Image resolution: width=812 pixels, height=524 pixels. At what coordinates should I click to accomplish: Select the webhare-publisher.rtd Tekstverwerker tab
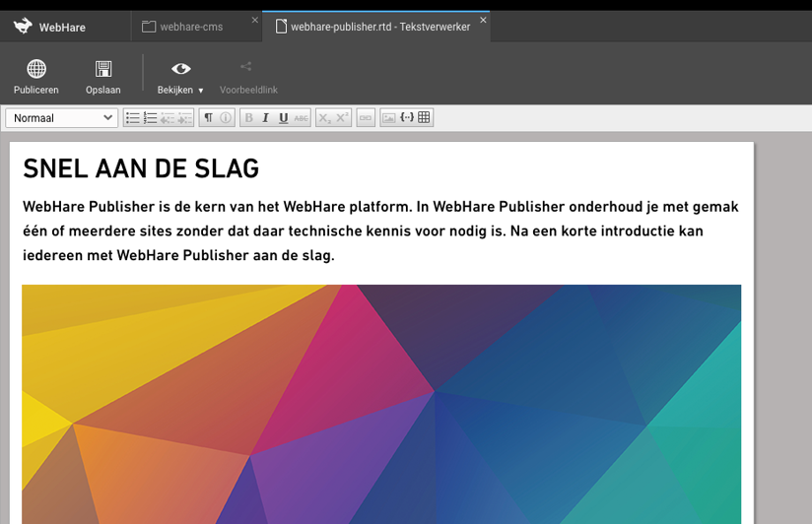379,27
